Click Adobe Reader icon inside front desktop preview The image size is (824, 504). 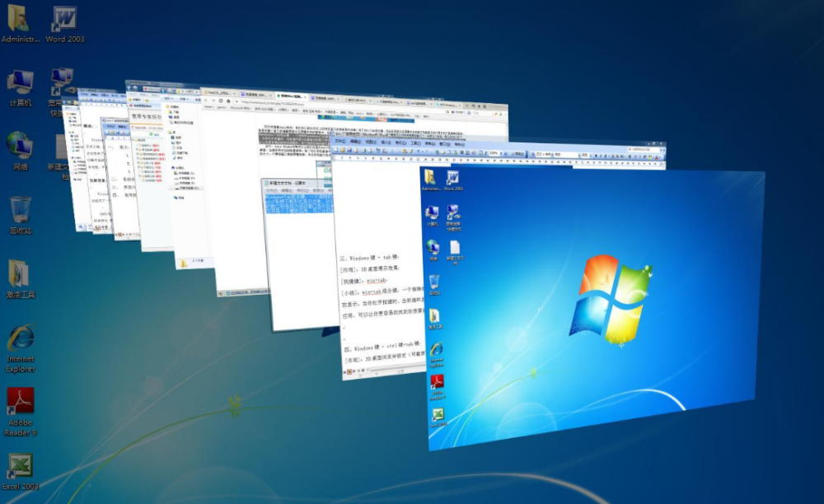(x=438, y=387)
